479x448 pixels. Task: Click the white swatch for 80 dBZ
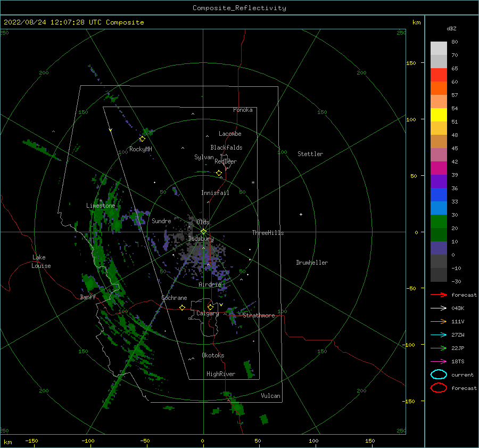click(x=439, y=48)
